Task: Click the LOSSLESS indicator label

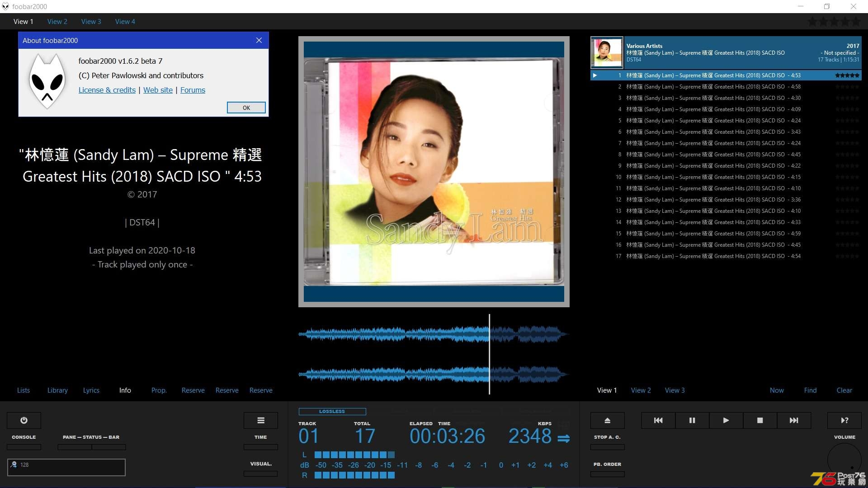Action: point(332,411)
